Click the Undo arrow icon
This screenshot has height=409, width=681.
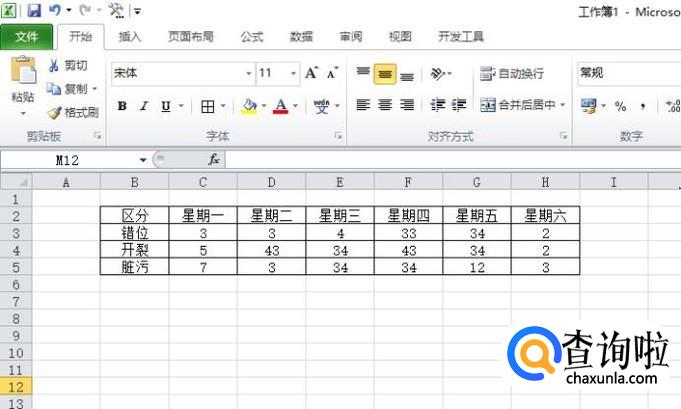pos(55,10)
